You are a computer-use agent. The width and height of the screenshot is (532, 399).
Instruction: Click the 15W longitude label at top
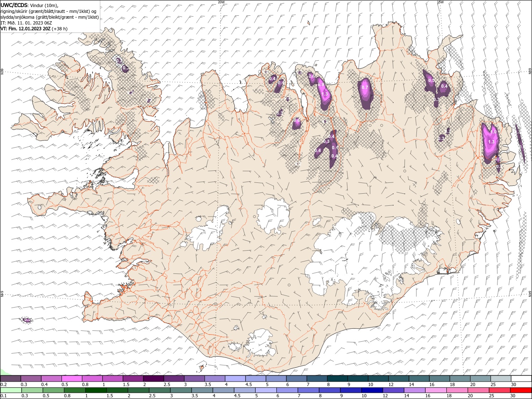point(440,2)
